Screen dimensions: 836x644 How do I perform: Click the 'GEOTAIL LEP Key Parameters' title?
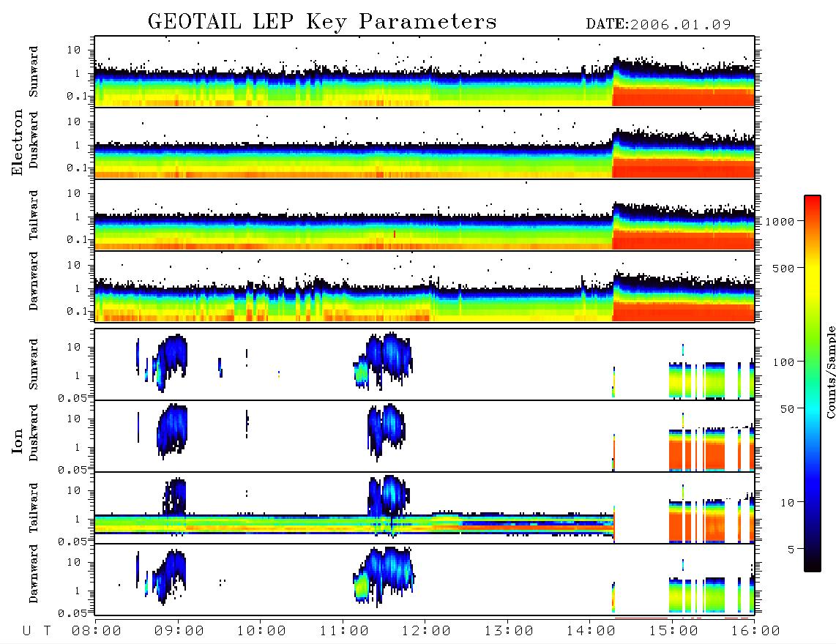pos(322,22)
